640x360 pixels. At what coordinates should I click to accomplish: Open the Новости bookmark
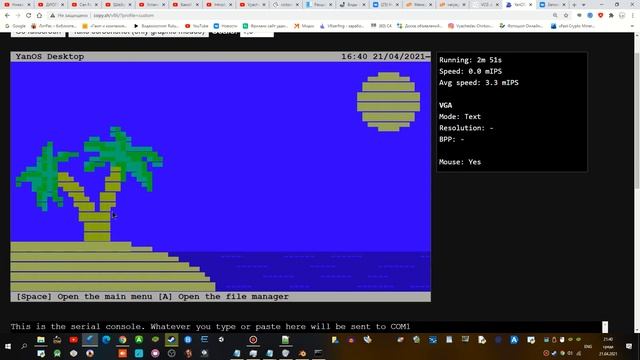click(x=225, y=26)
